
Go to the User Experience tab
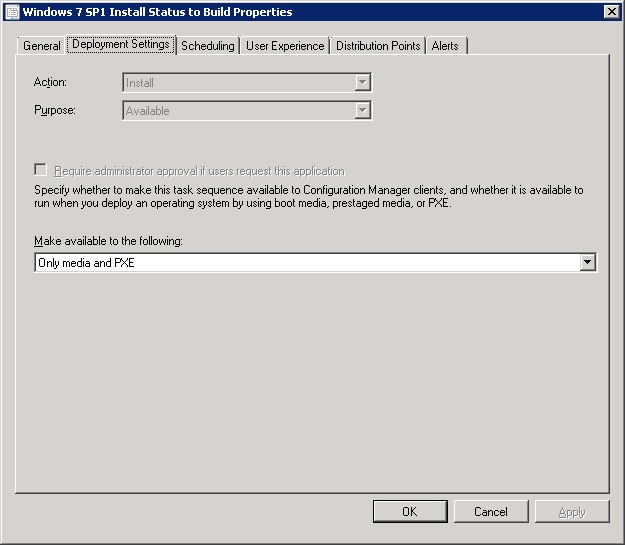pyautogui.click(x=285, y=46)
